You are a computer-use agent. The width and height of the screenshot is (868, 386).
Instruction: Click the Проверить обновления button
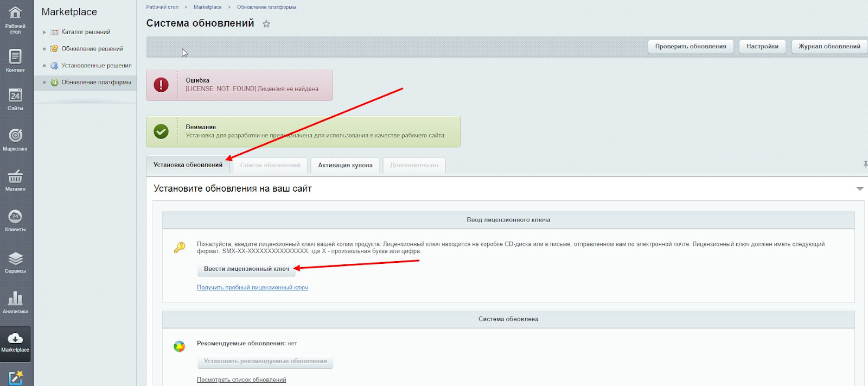coord(691,47)
